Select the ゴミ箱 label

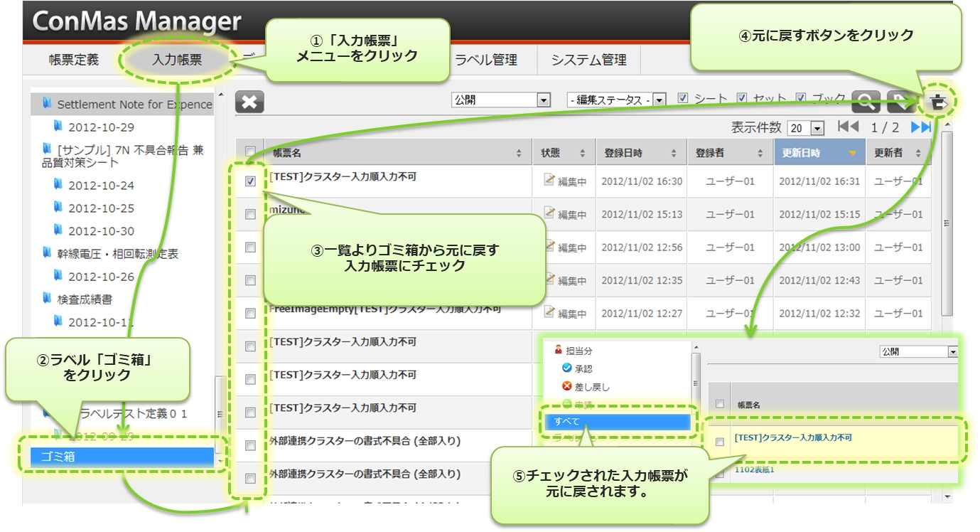122,457
